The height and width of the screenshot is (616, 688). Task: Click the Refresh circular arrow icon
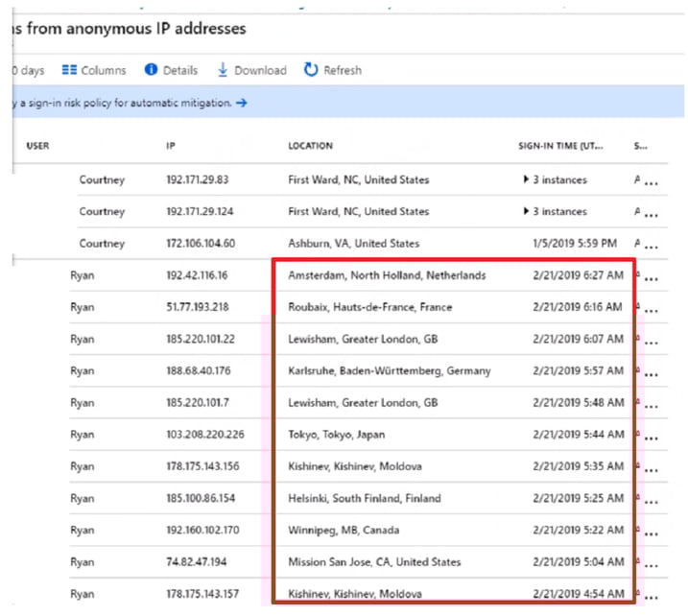[311, 69]
